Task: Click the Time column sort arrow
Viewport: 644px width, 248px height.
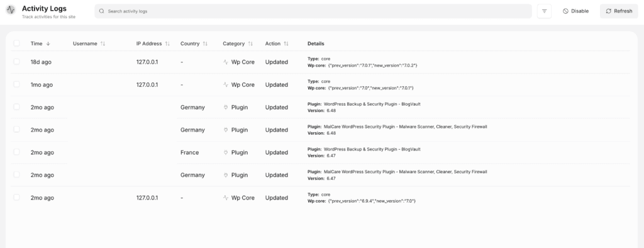Action: [48, 43]
